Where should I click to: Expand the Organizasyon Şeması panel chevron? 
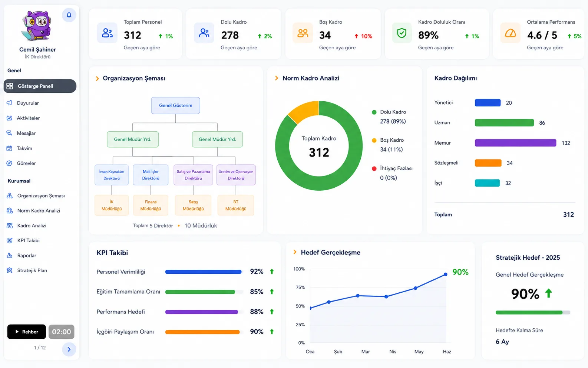(x=97, y=79)
